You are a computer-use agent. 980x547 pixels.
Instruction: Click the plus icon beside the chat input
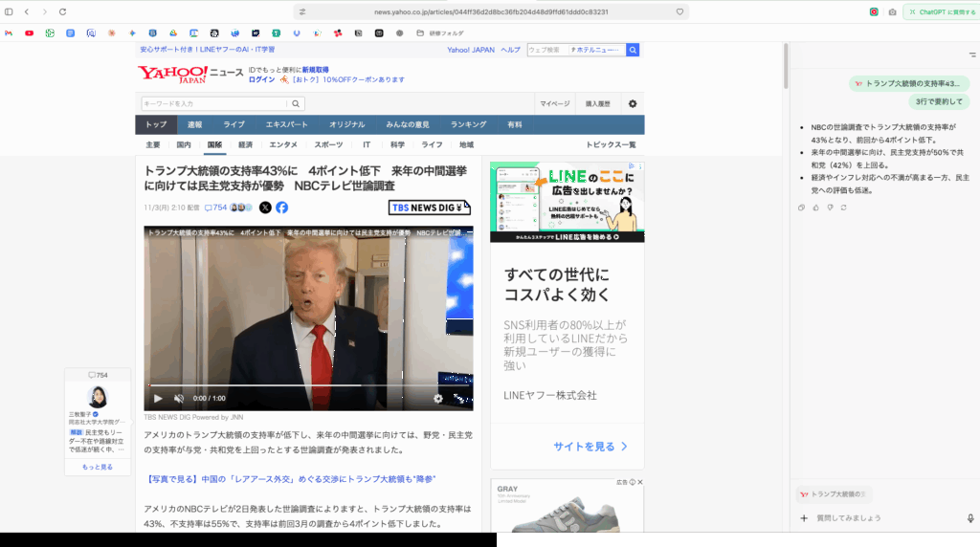pos(804,518)
